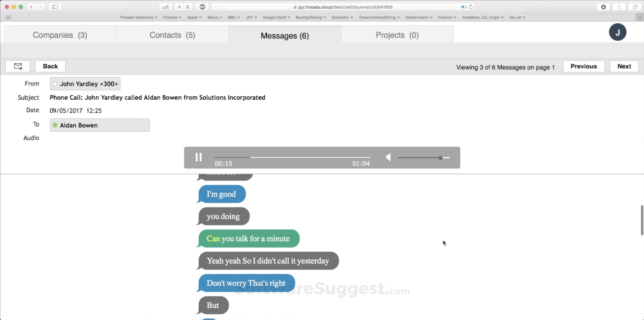This screenshot has height=320, width=644.
Task: Adjust the volume slider
Action: [440, 158]
